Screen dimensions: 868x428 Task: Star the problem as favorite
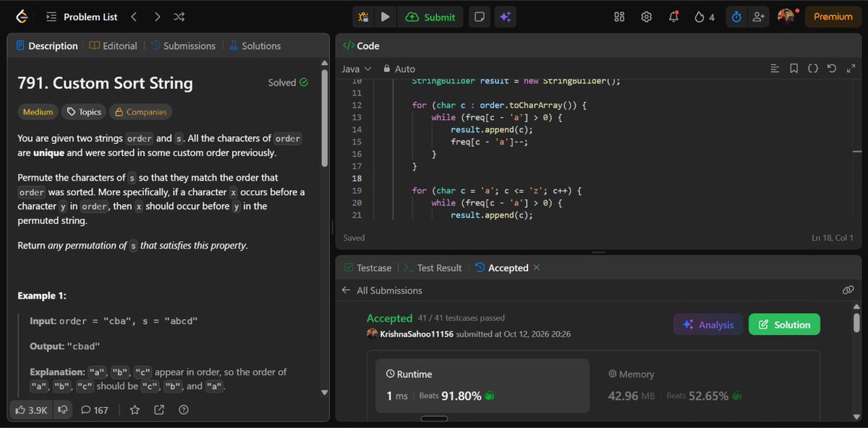[x=135, y=410]
